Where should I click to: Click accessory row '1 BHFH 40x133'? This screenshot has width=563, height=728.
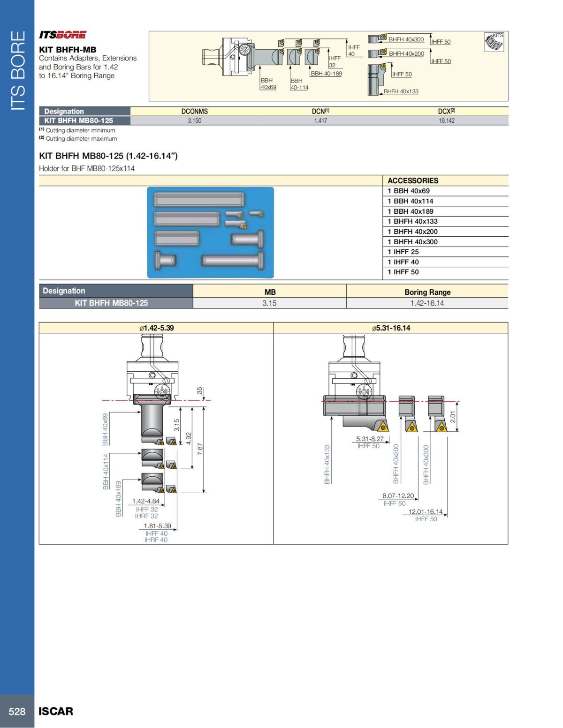click(x=446, y=221)
